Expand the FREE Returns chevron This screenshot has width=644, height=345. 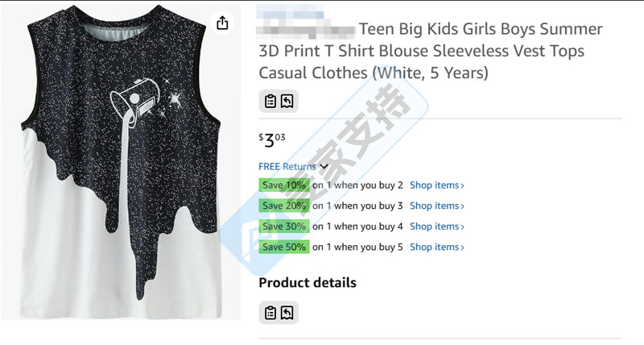pyautogui.click(x=324, y=167)
